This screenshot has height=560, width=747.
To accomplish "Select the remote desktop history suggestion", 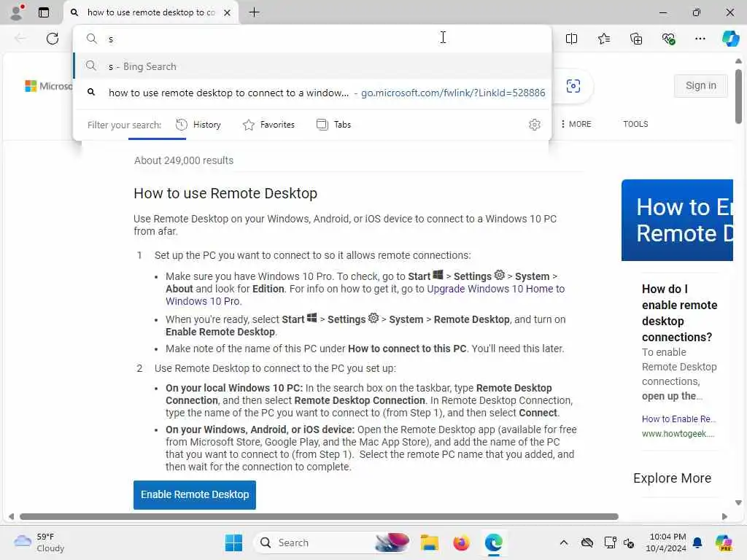I will (x=312, y=93).
